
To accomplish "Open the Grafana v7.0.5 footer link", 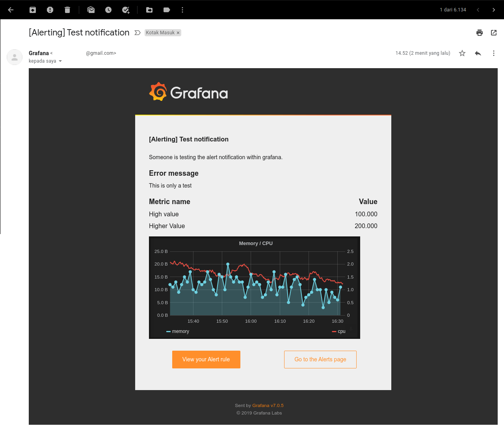I will 268,405.
